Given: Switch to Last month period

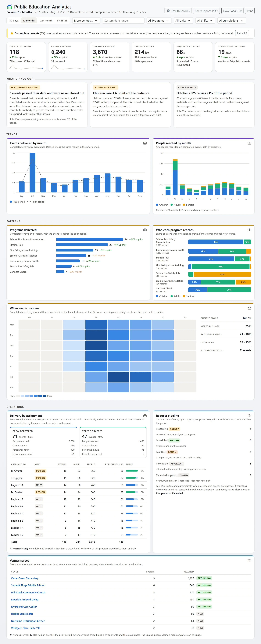Looking at the screenshot, I should [x=46, y=21].
